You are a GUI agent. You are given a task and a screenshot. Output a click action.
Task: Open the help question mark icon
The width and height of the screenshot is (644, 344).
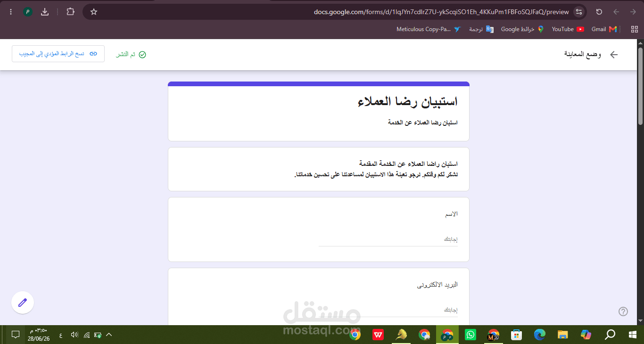(x=623, y=311)
